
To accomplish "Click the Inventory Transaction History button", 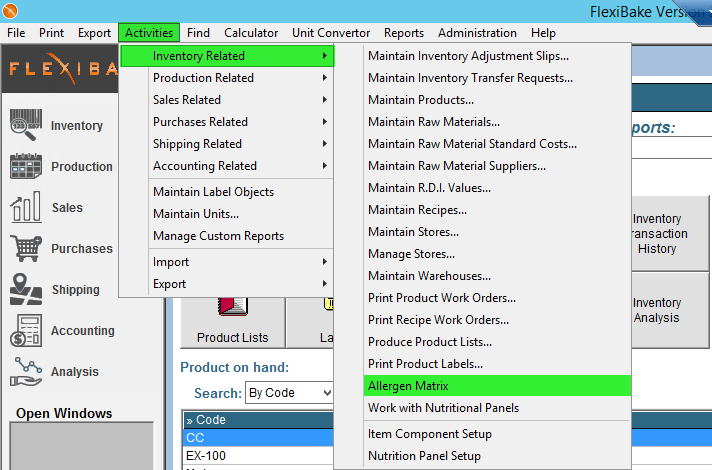I will (x=671, y=233).
